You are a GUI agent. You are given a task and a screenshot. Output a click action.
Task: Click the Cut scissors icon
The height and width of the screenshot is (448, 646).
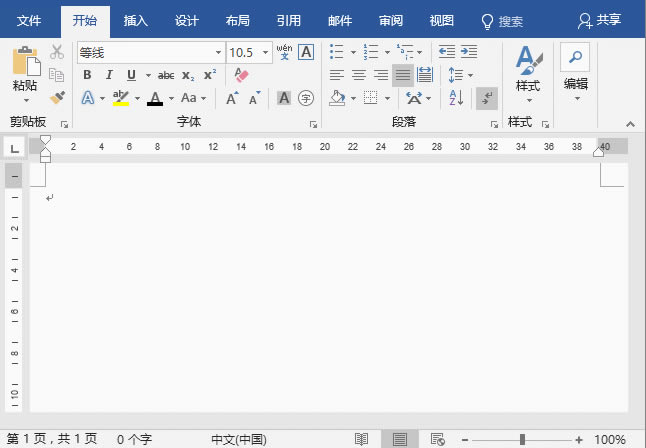click(57, 52)
